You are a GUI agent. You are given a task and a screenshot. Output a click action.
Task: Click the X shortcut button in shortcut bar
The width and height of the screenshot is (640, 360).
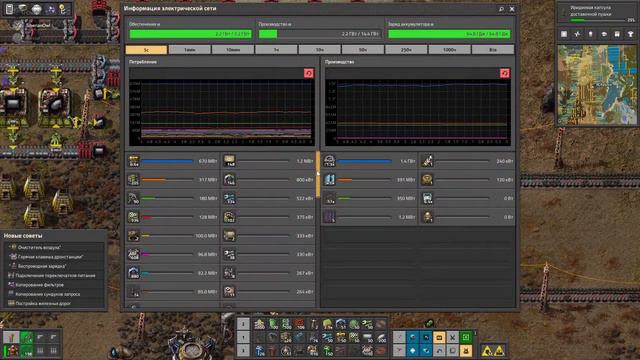point(452,337)
